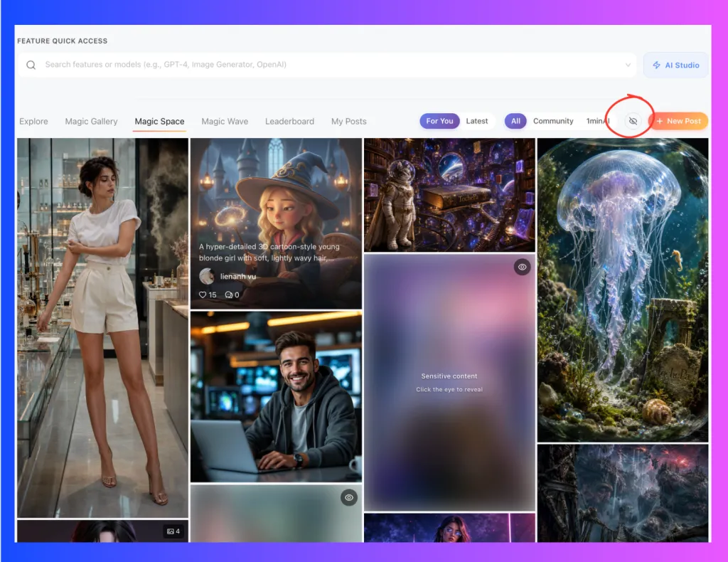
Task: Switch to the Explore tab
Action: point(33,121)
